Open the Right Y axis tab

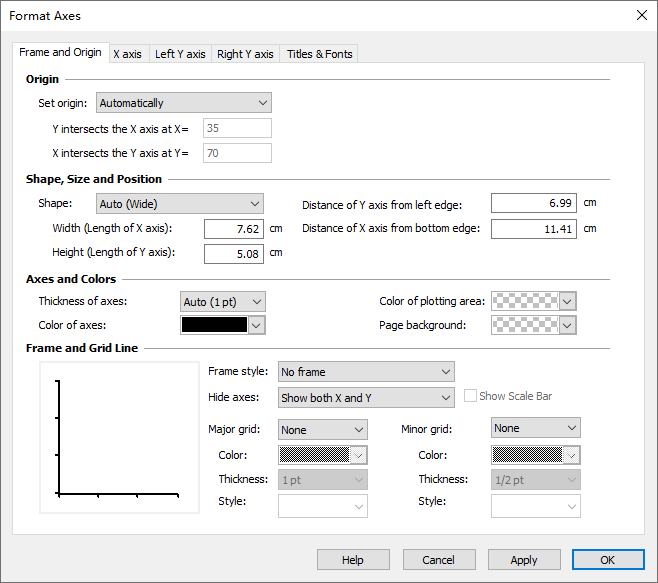(x=245, y=54)
